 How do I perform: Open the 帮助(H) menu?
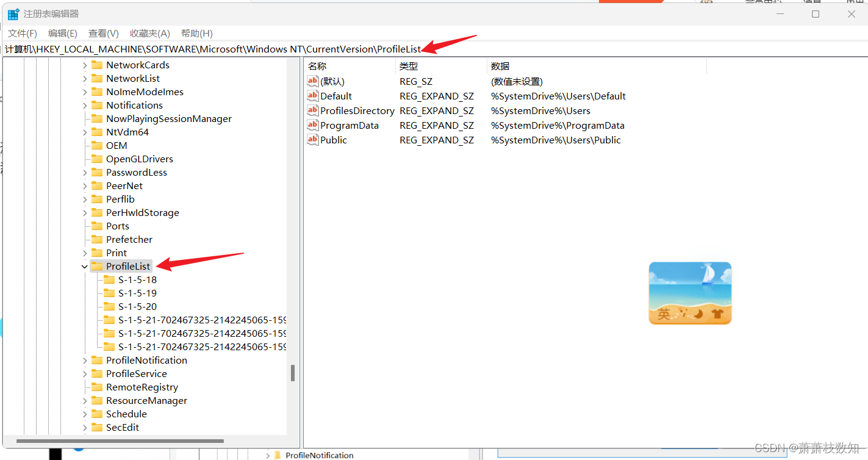(197, 34)
